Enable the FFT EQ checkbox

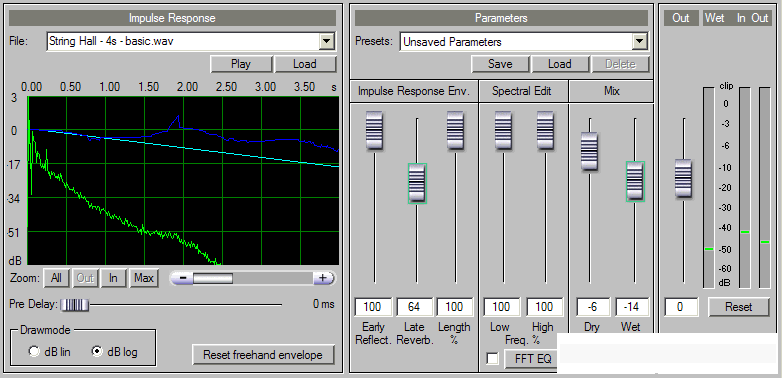[492, 359]
